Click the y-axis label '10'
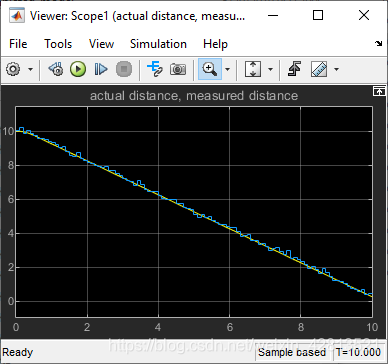The image size is (388, 364). [8, 131]
